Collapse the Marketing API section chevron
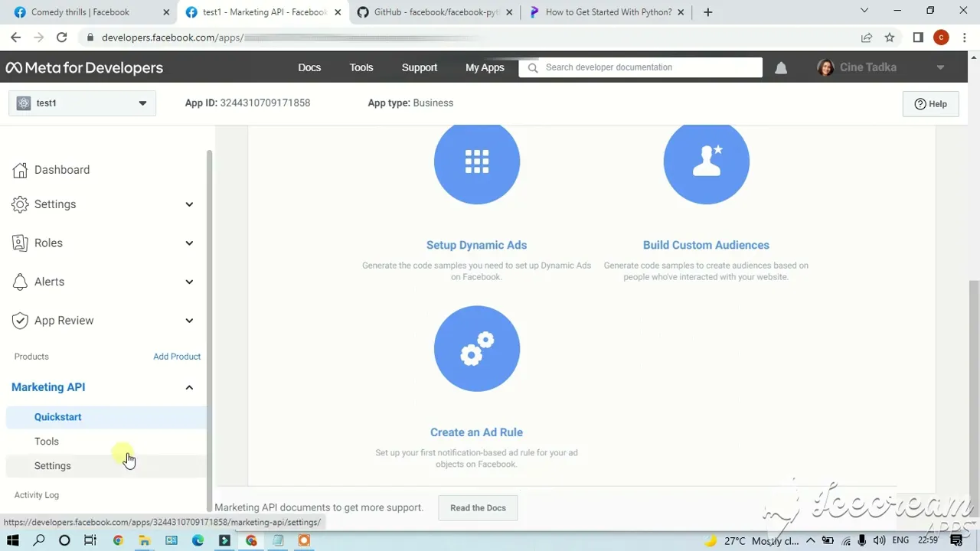 click(189, 387)
